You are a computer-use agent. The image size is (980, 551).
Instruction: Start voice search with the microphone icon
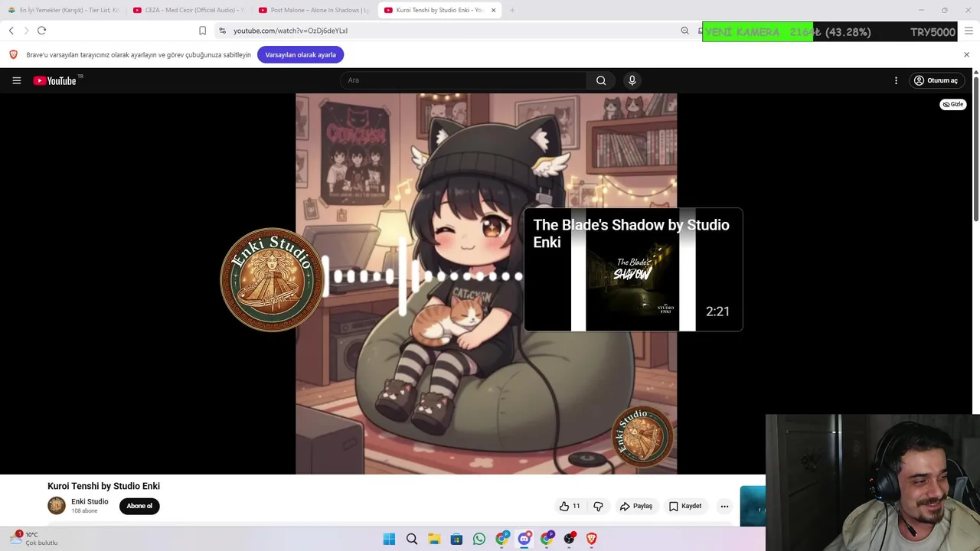pos(632,80)
